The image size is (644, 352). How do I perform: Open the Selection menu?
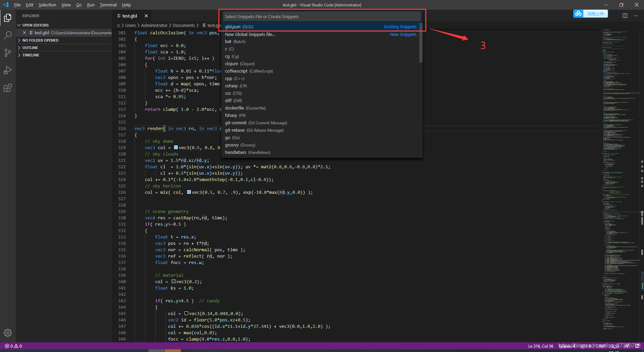(47, 5)
